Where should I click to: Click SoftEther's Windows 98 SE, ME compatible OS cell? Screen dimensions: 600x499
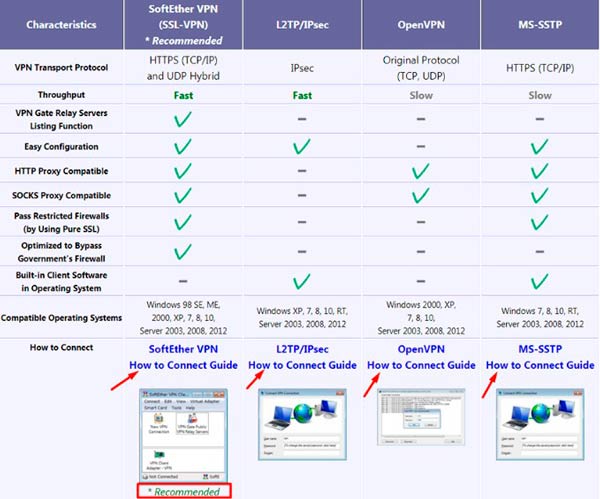[183, 318]
